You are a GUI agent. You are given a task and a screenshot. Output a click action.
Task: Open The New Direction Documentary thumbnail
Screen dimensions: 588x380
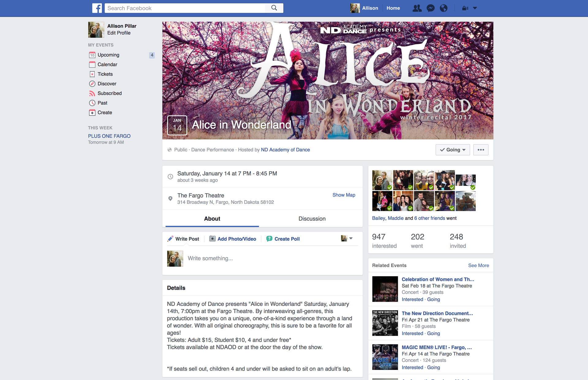click(x=385, y=323)
